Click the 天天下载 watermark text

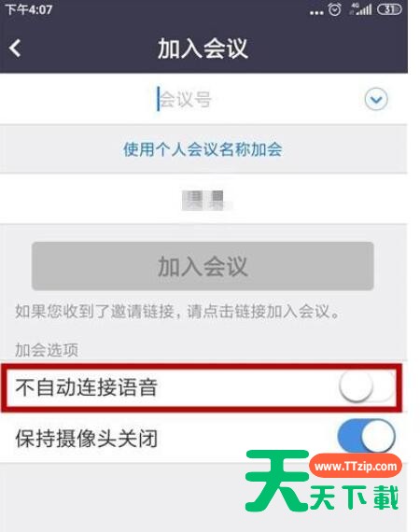pyautogui.click(x=354, y=497)
